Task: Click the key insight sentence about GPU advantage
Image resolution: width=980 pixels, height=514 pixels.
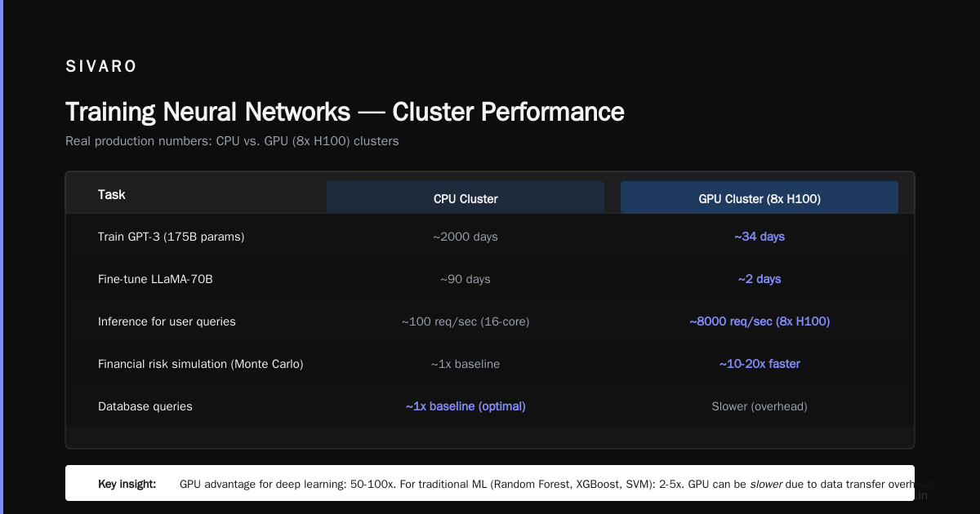Action: coord(556,484)
